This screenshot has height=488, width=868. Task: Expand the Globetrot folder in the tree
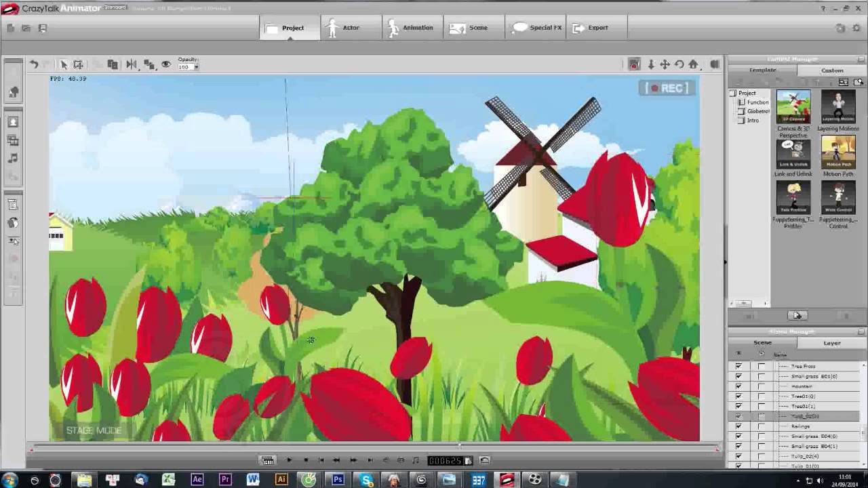(741, 111)
